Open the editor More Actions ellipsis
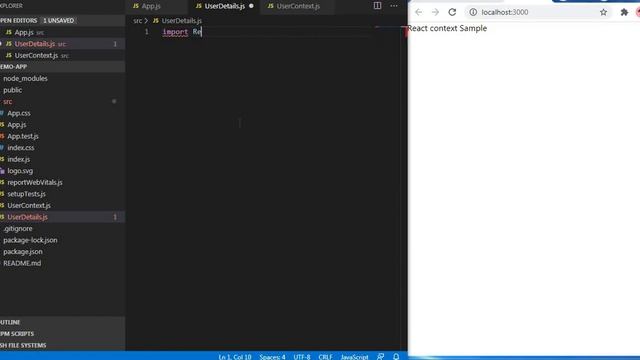This screenshot has height=360, width=640. tap(394, 6)
